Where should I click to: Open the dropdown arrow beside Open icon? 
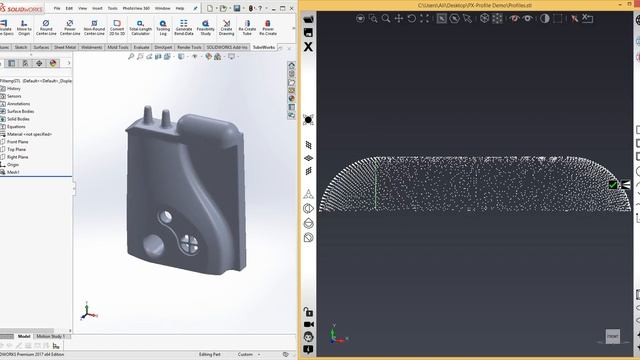click(x=229, y=8)
